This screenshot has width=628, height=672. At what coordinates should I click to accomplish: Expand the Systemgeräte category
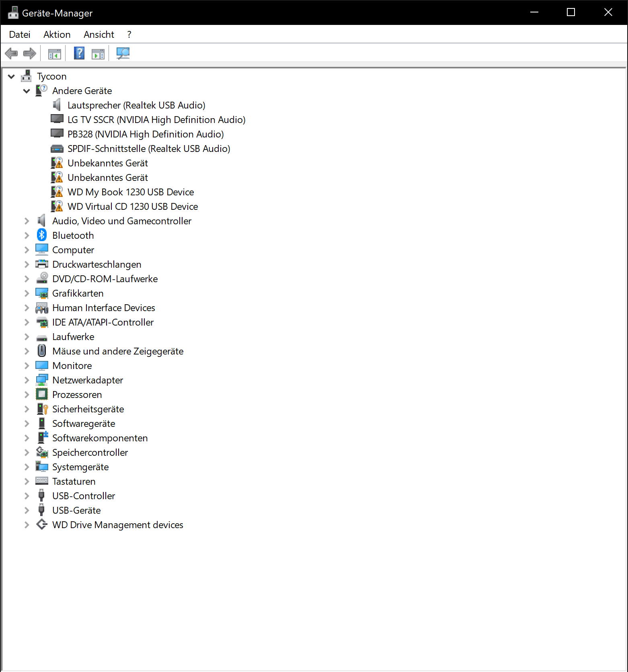[x=27, y=467]
